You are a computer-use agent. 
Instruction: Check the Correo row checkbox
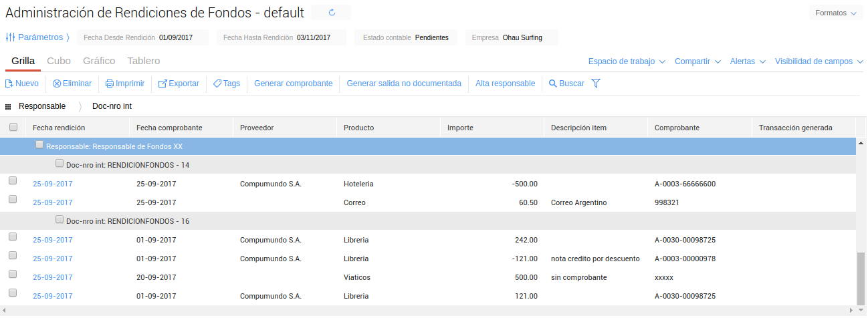(13, 199)
